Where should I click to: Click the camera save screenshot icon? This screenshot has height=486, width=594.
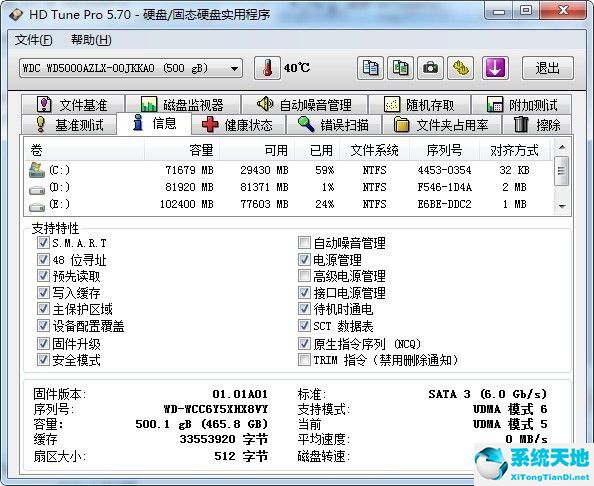(x=430, y=68)
